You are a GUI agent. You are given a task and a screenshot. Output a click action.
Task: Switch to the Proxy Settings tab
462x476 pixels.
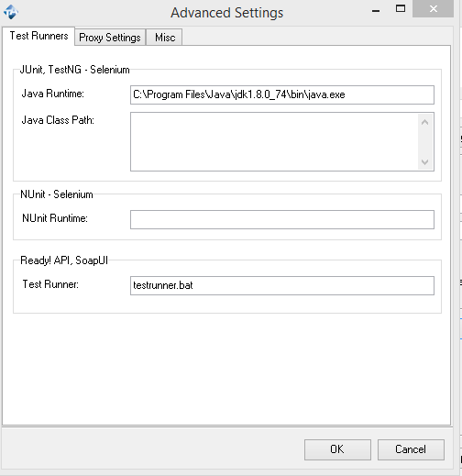tap(110, 38)
